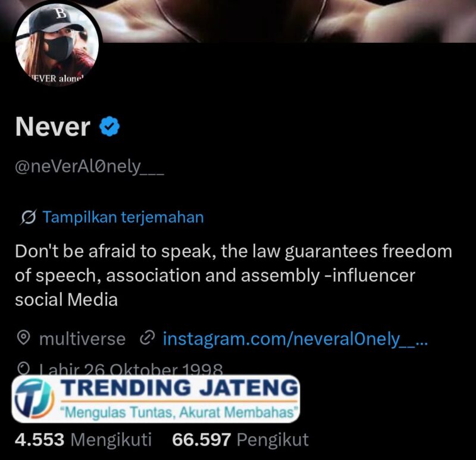Click the bio text about freedom of speech
The width and height of the screenshot is (476, 460).
(233, 276)
